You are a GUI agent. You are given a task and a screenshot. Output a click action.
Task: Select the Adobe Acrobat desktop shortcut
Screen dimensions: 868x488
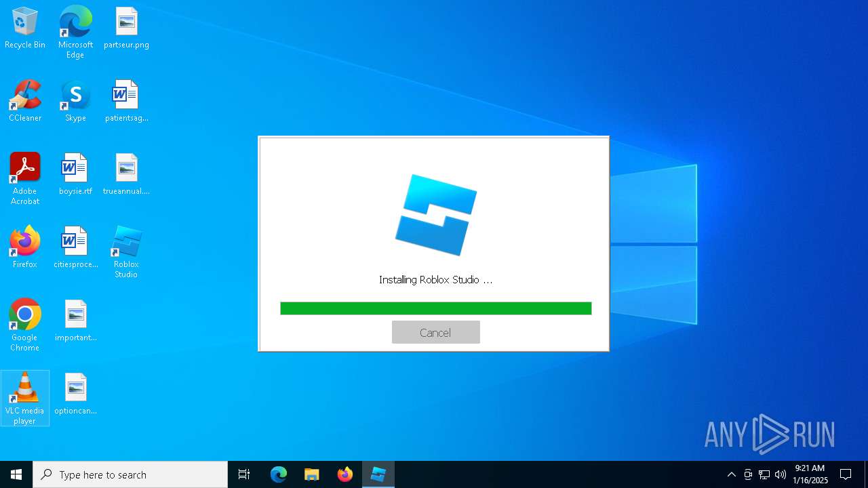tap(25, 179)
